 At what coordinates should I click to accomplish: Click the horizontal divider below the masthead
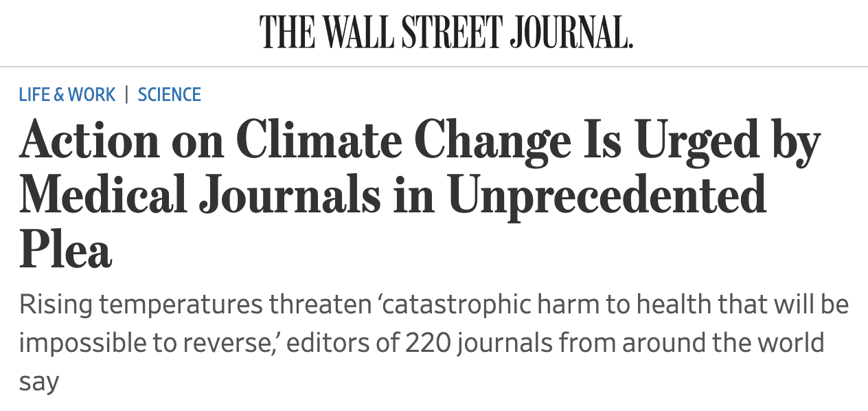(434, 67)
